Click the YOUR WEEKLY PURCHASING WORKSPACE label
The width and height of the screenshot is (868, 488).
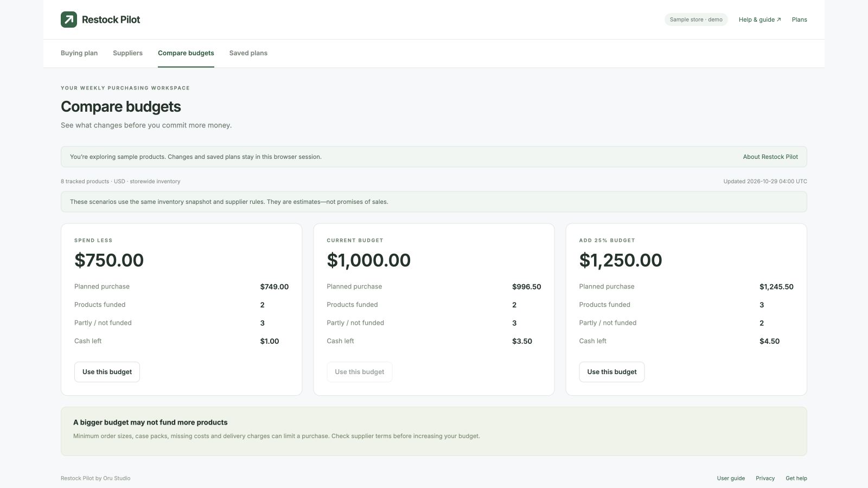[x=125, y=88]
